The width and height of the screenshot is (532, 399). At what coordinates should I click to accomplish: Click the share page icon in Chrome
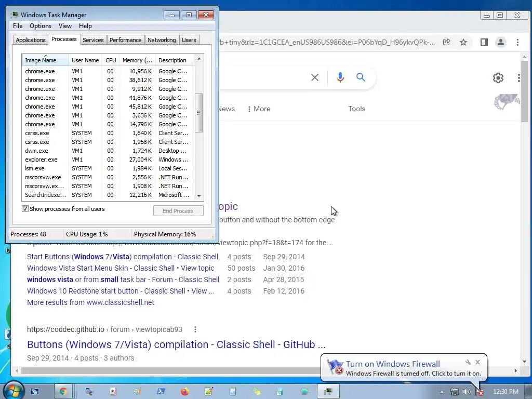pos(446,42)
